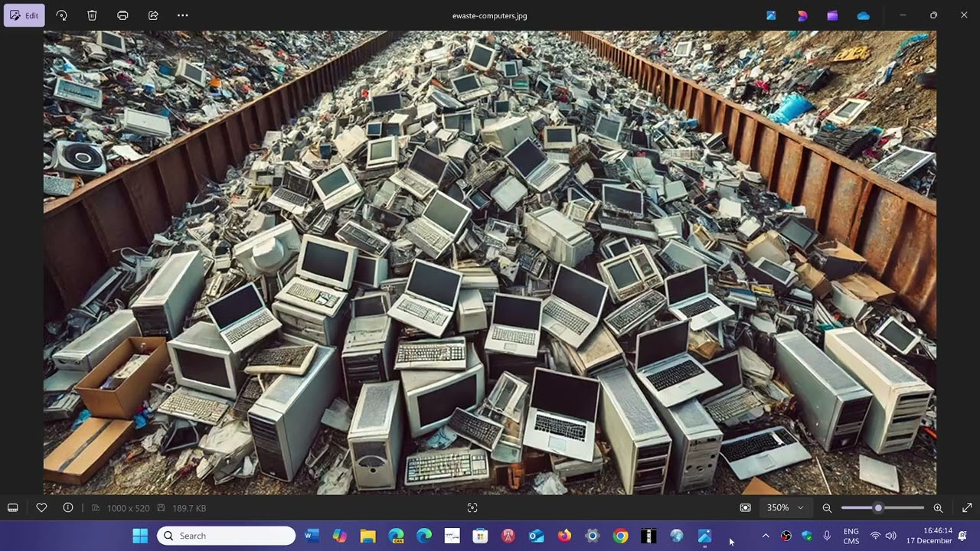Show hidden icons in system tray
980x551 pixels.
(765, 536)
